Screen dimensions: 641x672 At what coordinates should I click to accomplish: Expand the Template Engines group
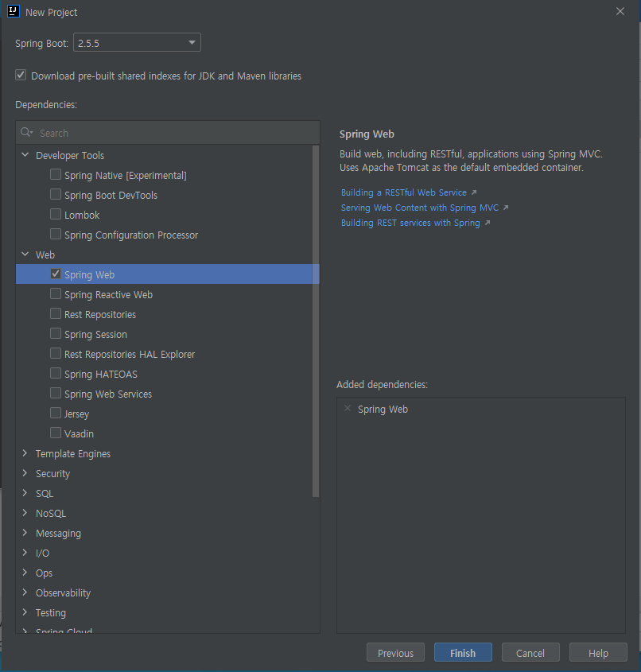25,453
